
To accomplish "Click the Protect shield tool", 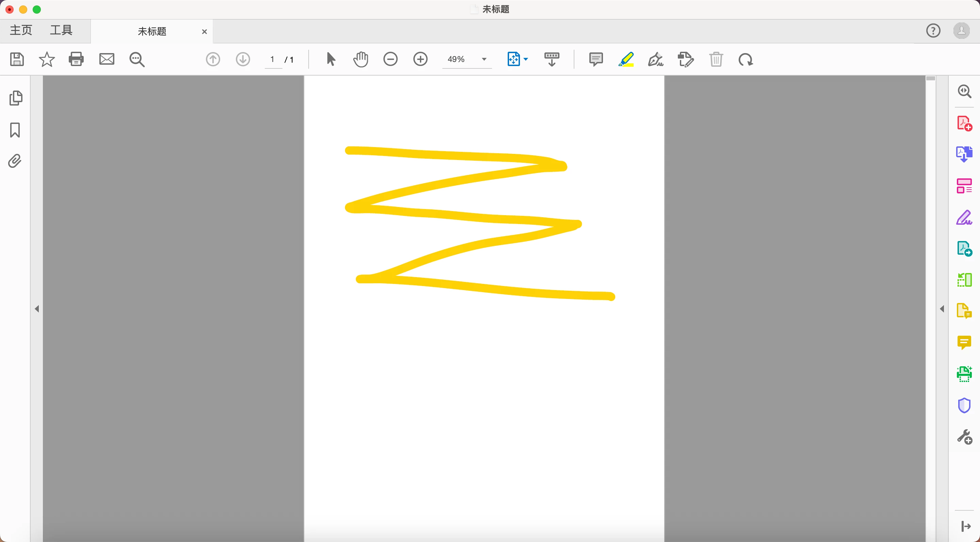I will tap(964, 405).
